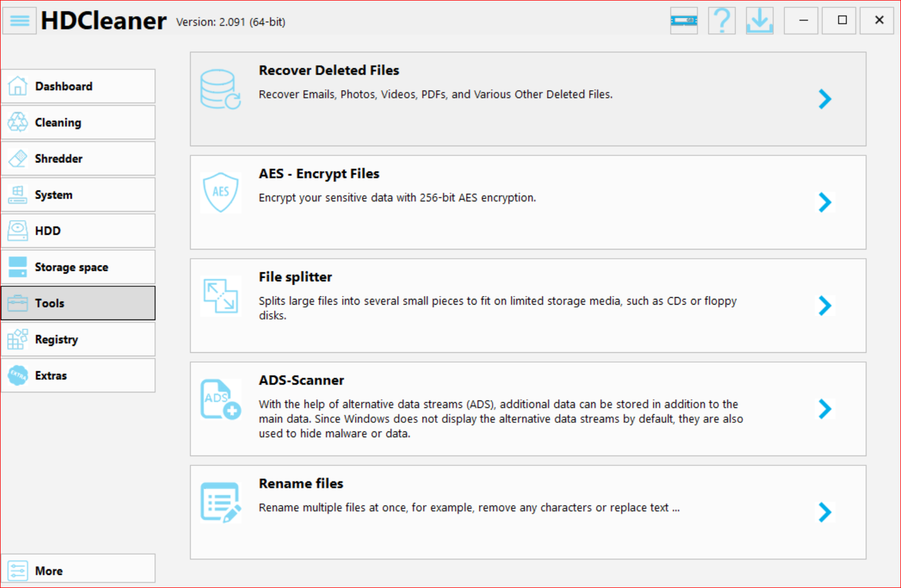901x588 pixels.
Task: Expand Recover Deleted Files with its arrow
Action: pos(825,99)
